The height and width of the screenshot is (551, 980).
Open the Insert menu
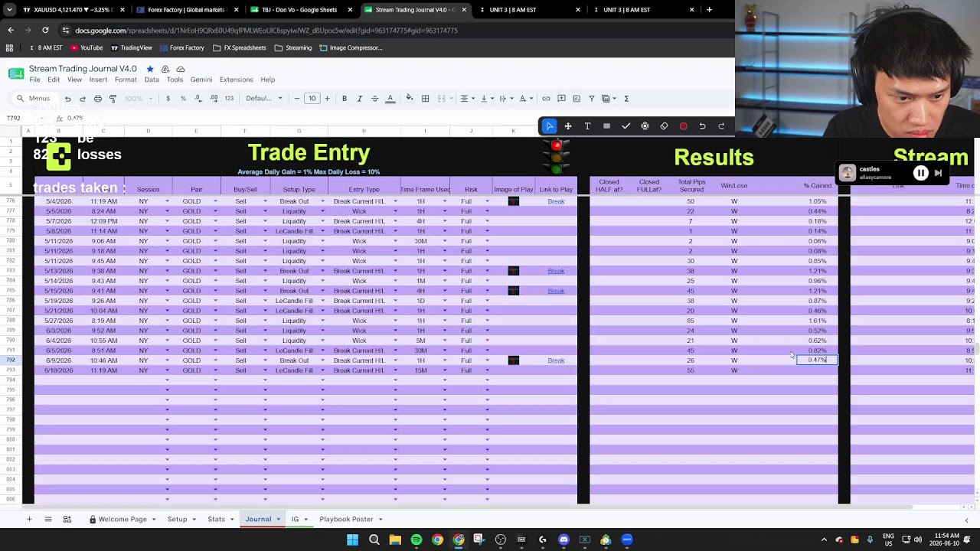(98, 80)
